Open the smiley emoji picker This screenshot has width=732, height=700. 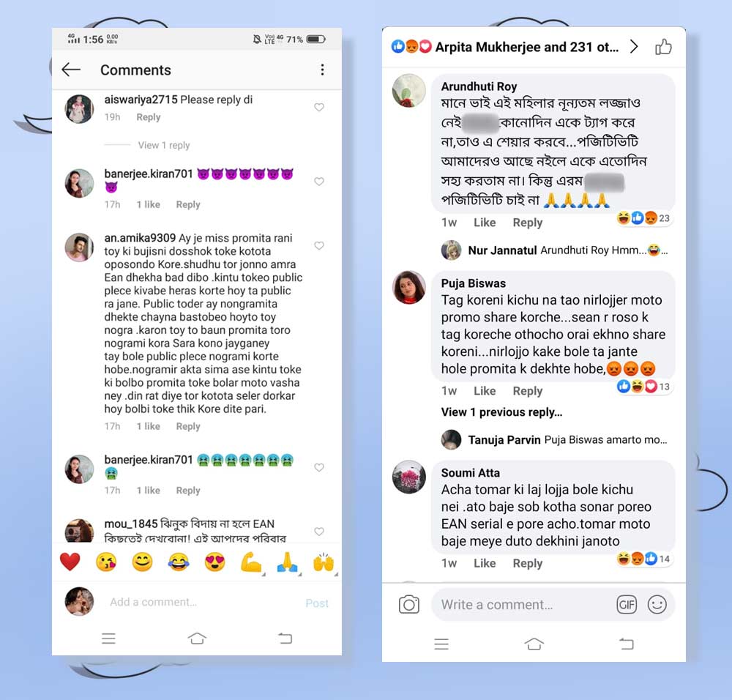coord(657,605)
